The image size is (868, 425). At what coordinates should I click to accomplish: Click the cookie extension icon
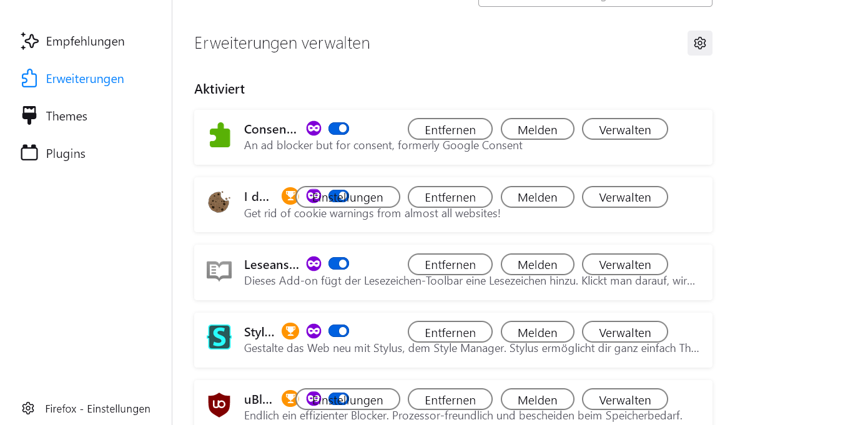tap(219, 202)
